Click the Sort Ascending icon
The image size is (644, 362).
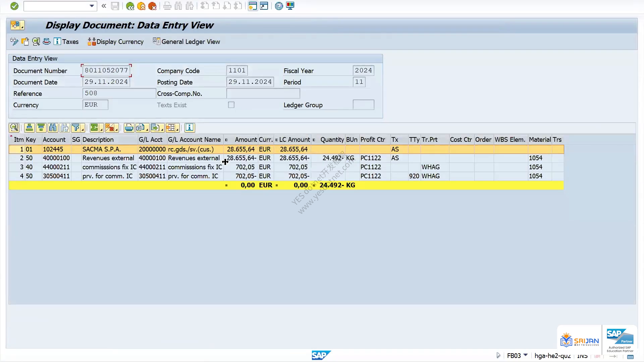point(30,128)
